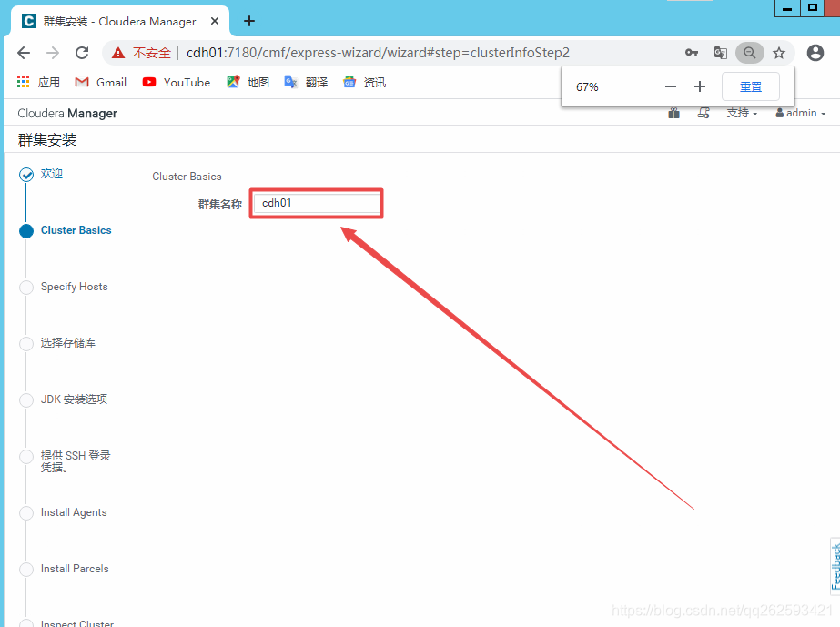
Task: Click the Cloudera Manager logo link
Action: coord(67,114)
